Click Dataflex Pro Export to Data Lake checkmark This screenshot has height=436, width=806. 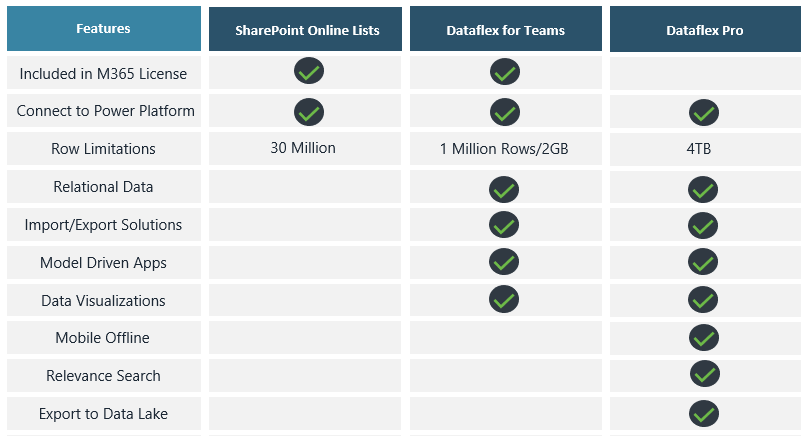pyautogui.click(x=704, y=413)
